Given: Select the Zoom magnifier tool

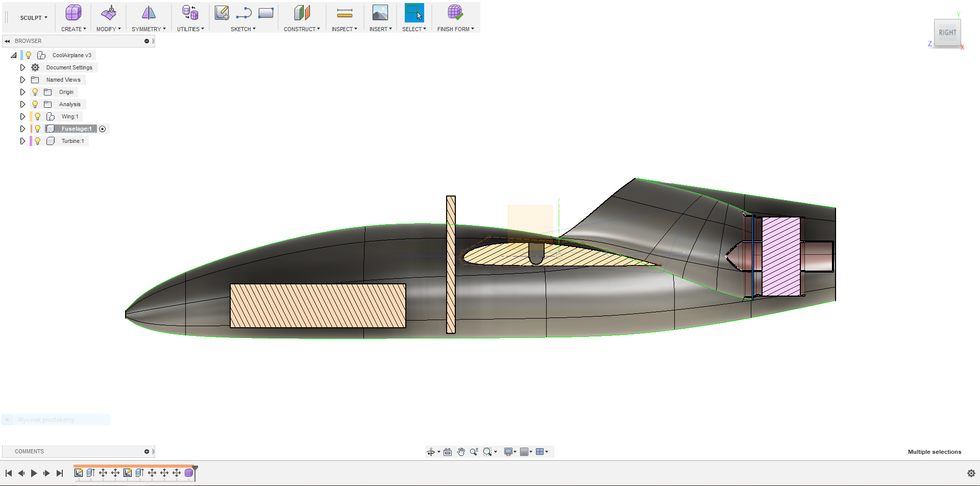Looking at the screenshot, I should tap(474, 452).
